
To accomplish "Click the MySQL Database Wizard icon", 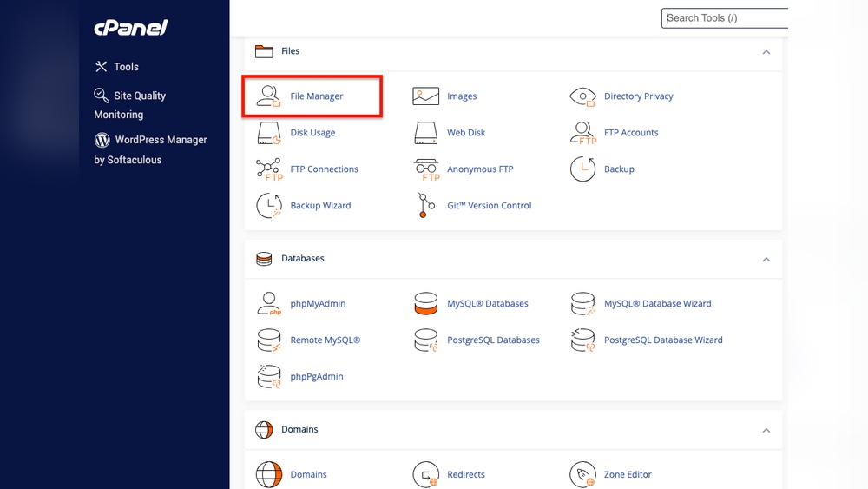I will (x=583, y=303).
